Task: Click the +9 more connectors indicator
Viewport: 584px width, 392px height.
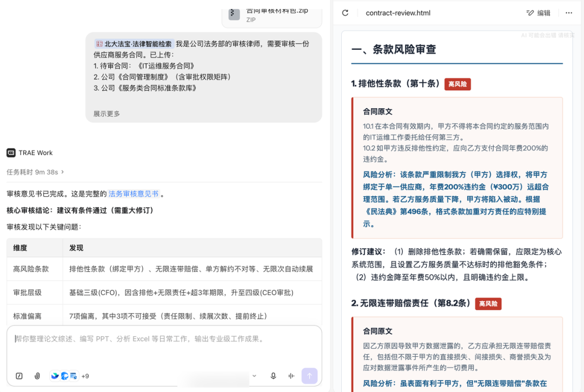Action: click(85, 376)
